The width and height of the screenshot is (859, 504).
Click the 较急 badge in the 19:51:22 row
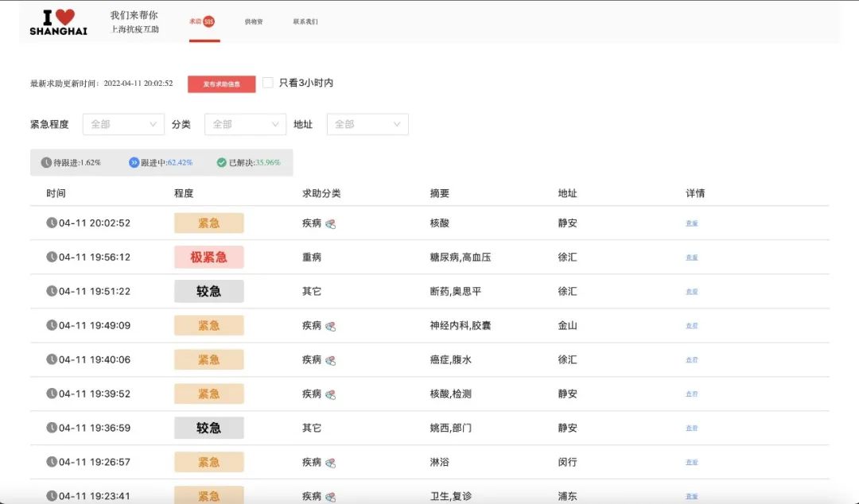[208, 291]
